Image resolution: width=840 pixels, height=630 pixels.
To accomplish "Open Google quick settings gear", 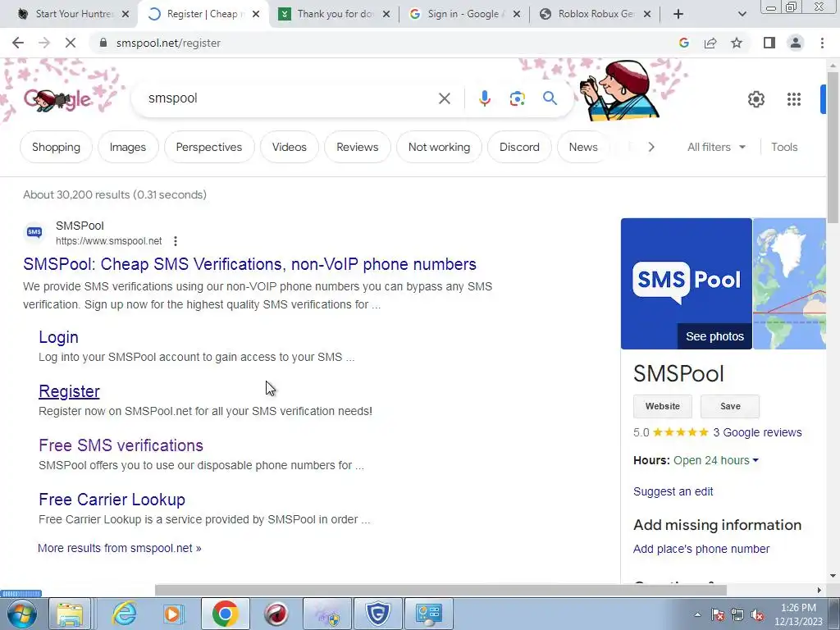I will (x=756, y=99).
